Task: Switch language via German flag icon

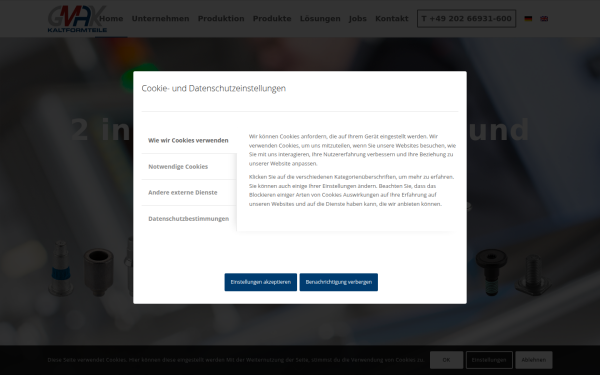Action: pos(528,18)
